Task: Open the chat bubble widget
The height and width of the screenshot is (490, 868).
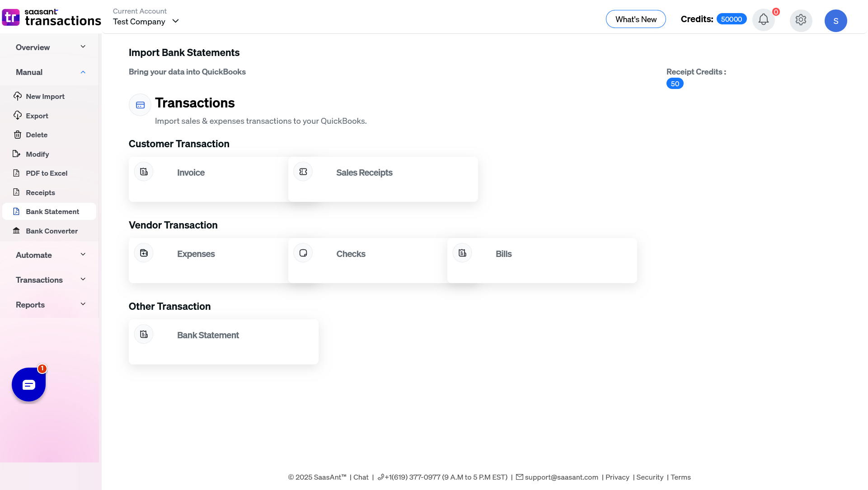Action: 28,385
